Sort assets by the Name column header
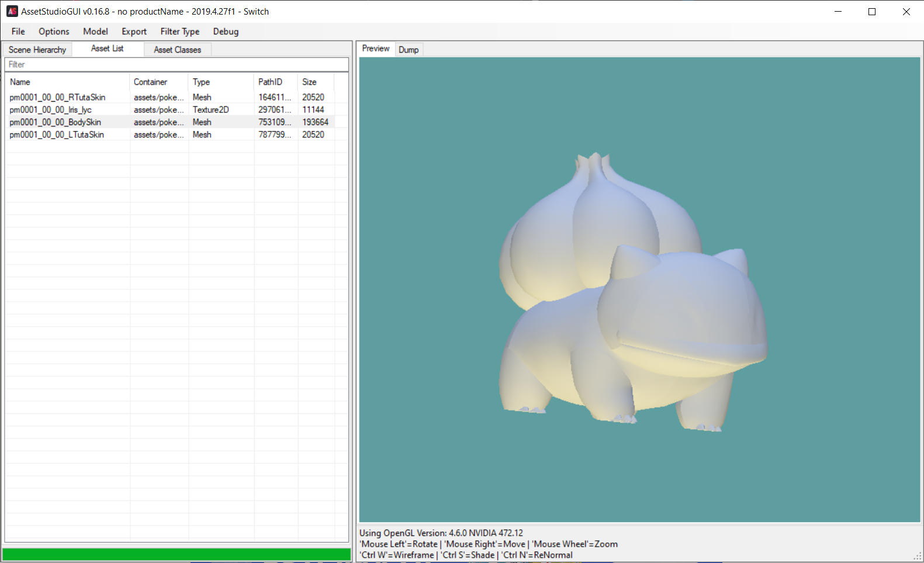924x563 pixels. click(x=67, y=82)
